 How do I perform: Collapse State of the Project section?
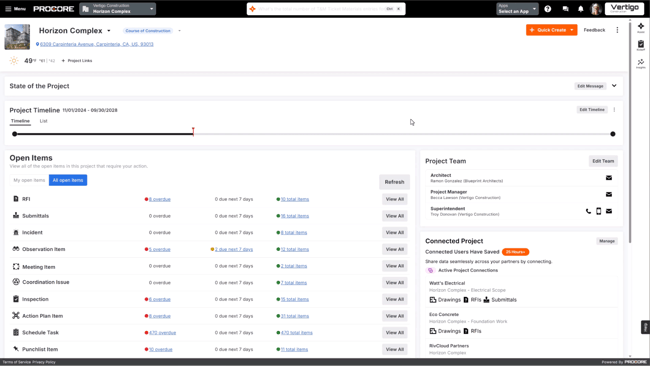click(614, 86)
